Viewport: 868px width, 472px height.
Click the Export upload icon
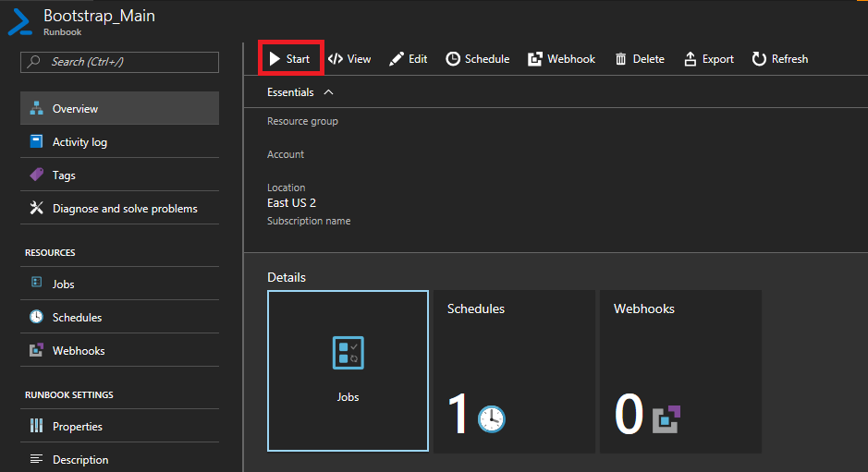(690, 59)
